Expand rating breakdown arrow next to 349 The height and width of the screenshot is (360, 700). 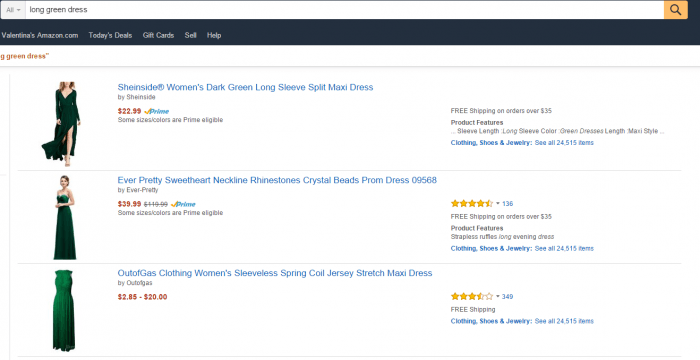click(x=498, y=297)
